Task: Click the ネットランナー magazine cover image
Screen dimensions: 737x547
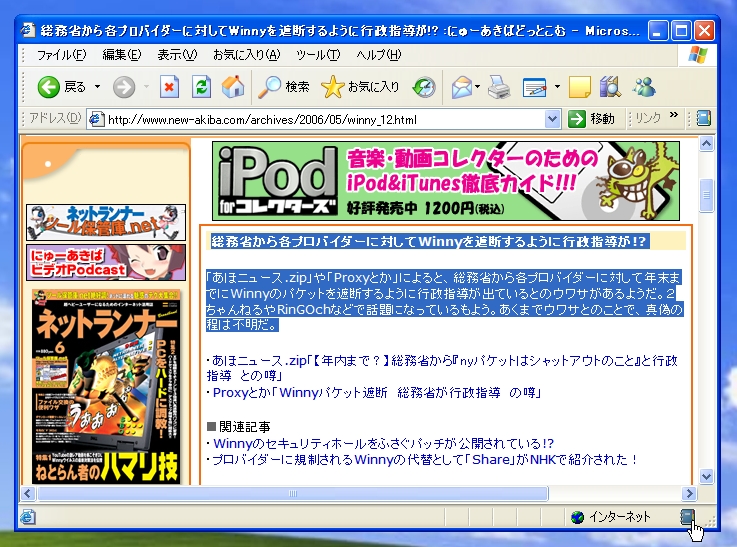Action: [106, 387]
